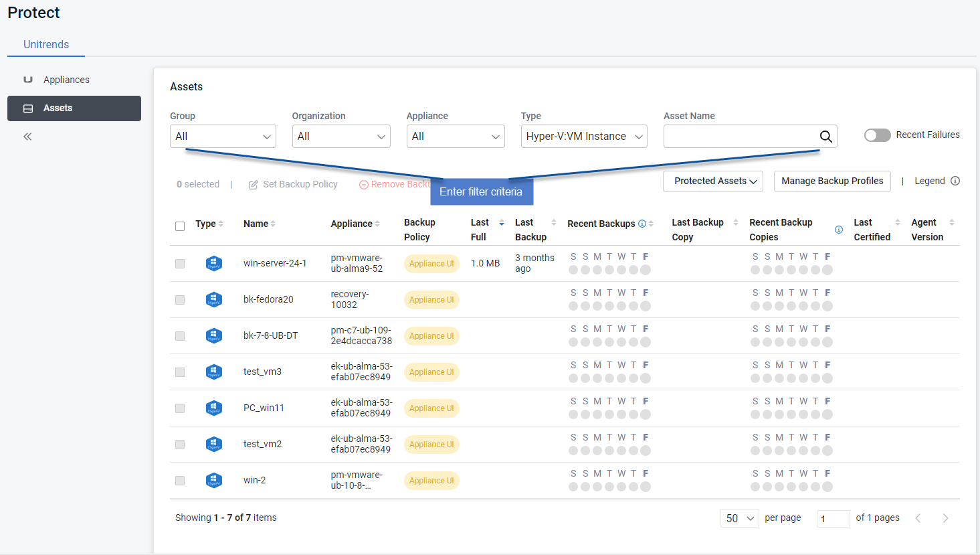Click the Set Backup Policy edit icon
The image size is (980, 555).
coord(254,185)
